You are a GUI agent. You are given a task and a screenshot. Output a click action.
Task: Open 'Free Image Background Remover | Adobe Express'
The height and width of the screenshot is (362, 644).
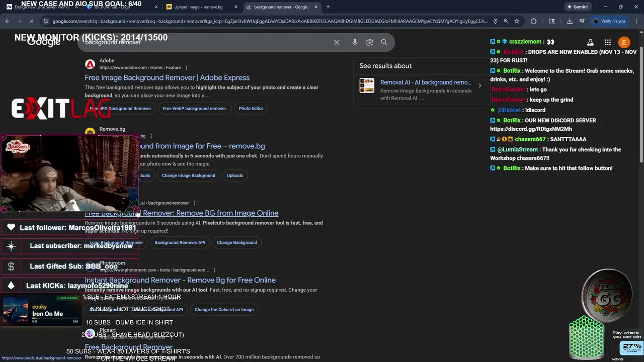point(167,77)
